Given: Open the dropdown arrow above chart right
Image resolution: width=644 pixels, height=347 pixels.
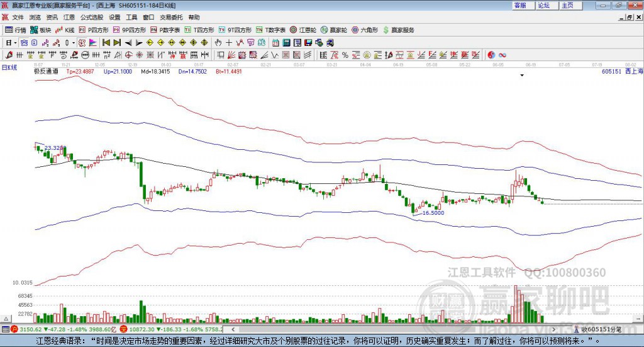Looking at the screenshot, I should tap(522, 75).
